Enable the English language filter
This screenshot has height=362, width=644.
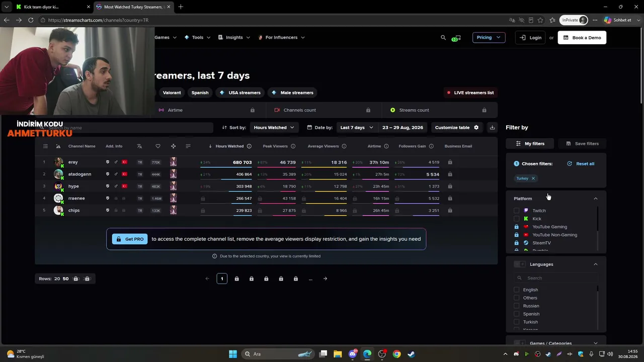516,290
